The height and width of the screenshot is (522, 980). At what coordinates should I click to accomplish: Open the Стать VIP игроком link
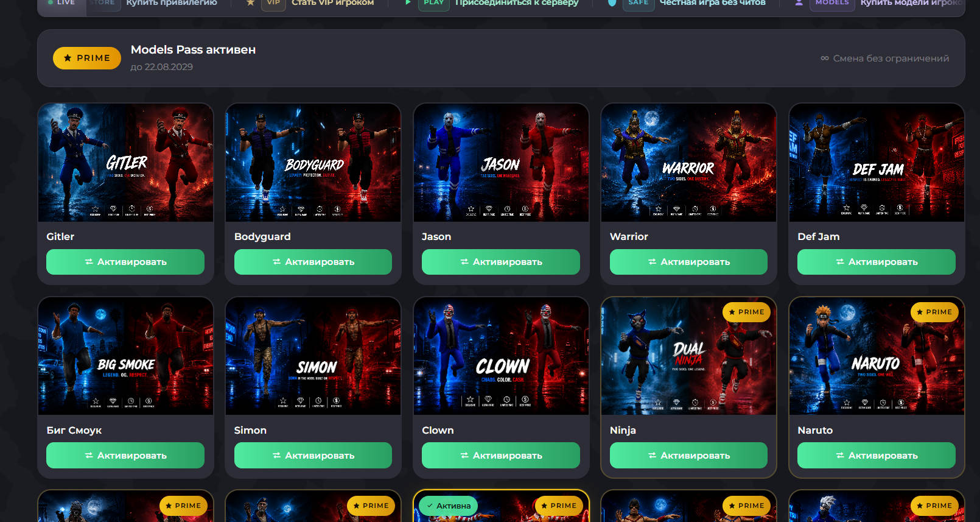click(x=332, y=3)
